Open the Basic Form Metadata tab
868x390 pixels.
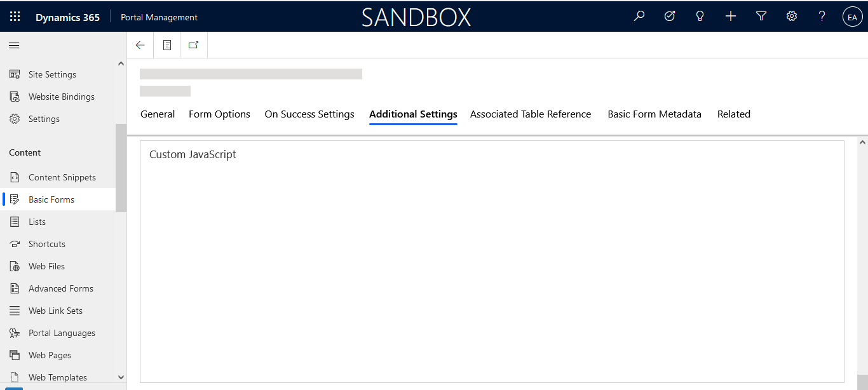(x=654, y=114)
